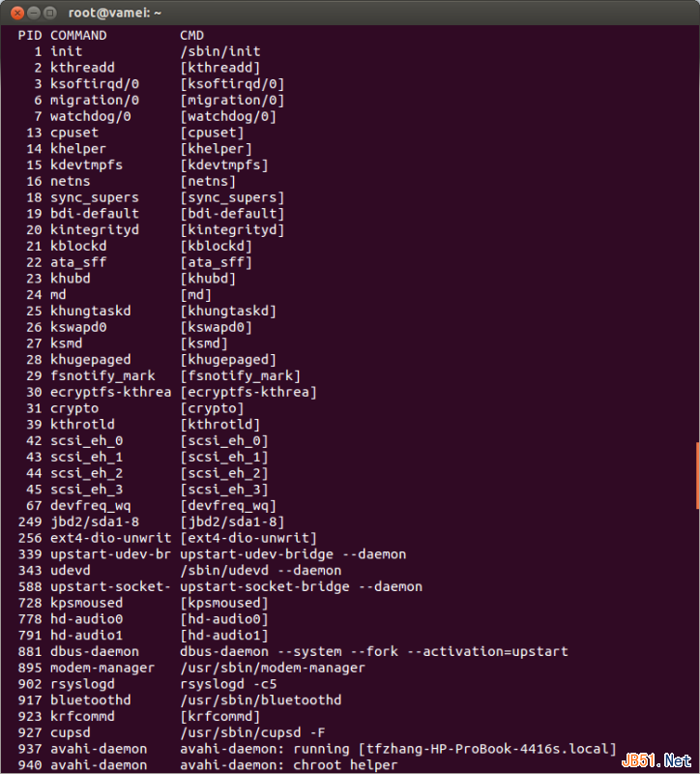
Task: Click the "upstart-udev-bridge --daemon" command text
Action: (x=292, y=554)
